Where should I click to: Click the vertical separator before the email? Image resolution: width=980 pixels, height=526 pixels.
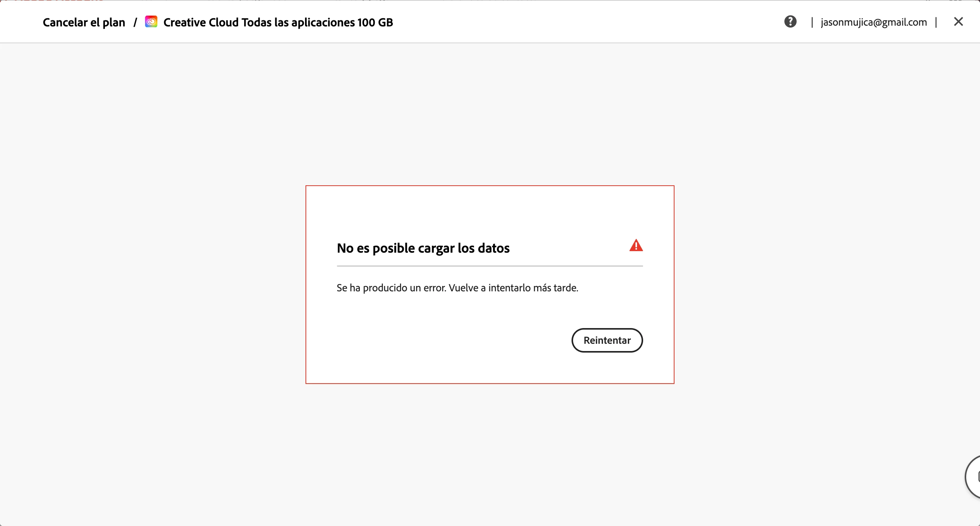[812, 22]
